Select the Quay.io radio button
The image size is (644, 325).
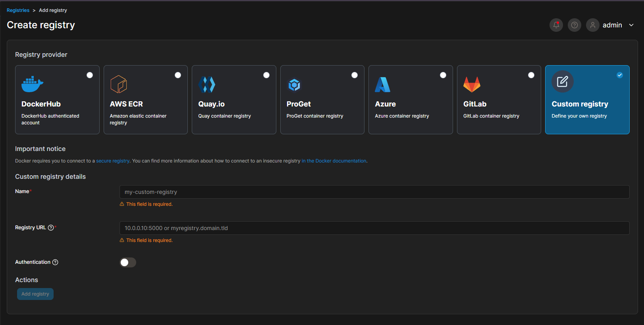[266, 75]
